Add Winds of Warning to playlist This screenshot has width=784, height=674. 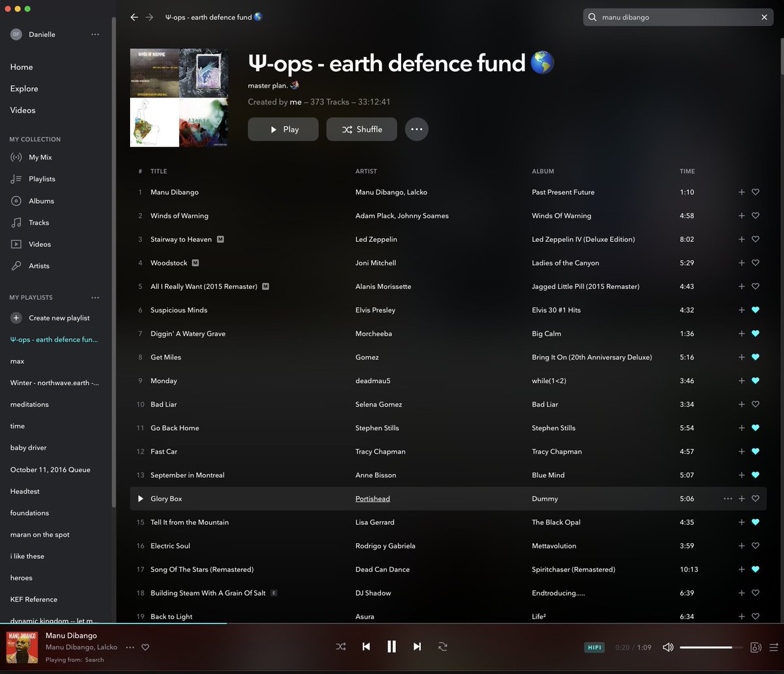click(742, 216)
